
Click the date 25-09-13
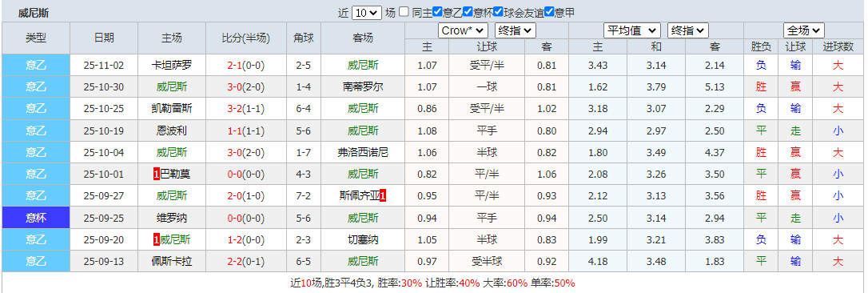tap(104, 261)
